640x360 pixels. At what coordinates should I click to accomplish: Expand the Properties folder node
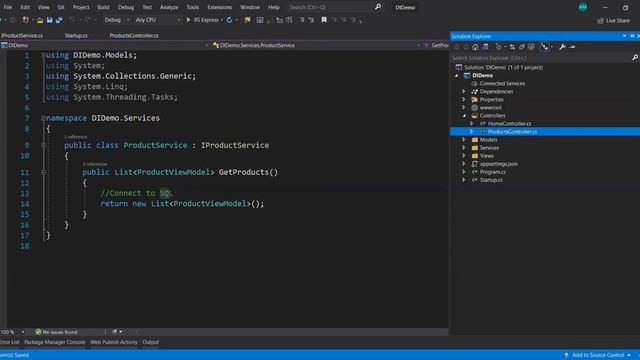click(464, 100)
